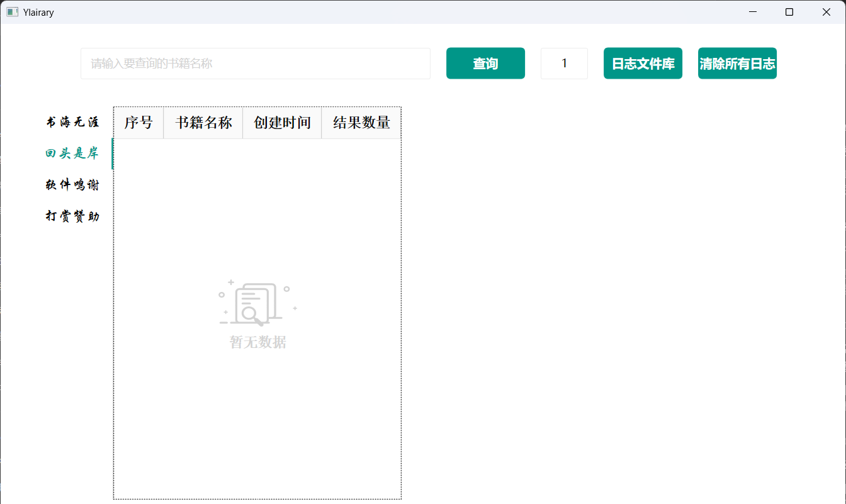Select the 书籍名称 column header

coord(203,123)
